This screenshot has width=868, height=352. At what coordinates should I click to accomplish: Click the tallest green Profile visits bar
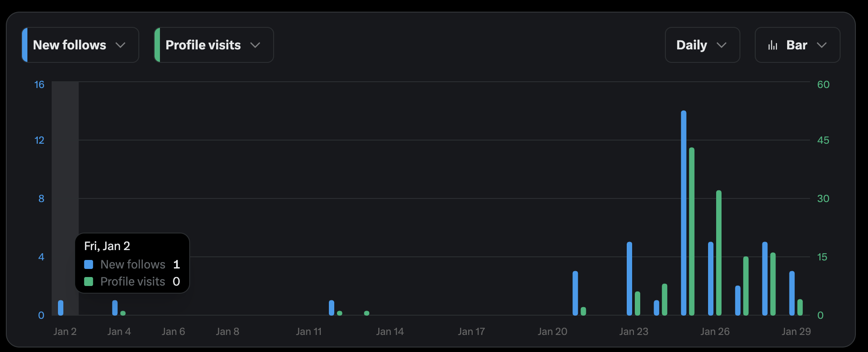691,231
